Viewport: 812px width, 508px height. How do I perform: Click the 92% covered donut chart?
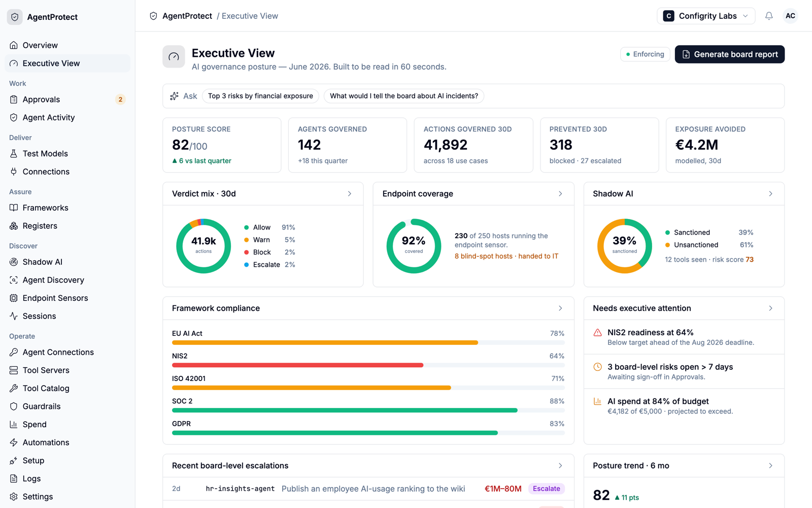pos(414,246)
